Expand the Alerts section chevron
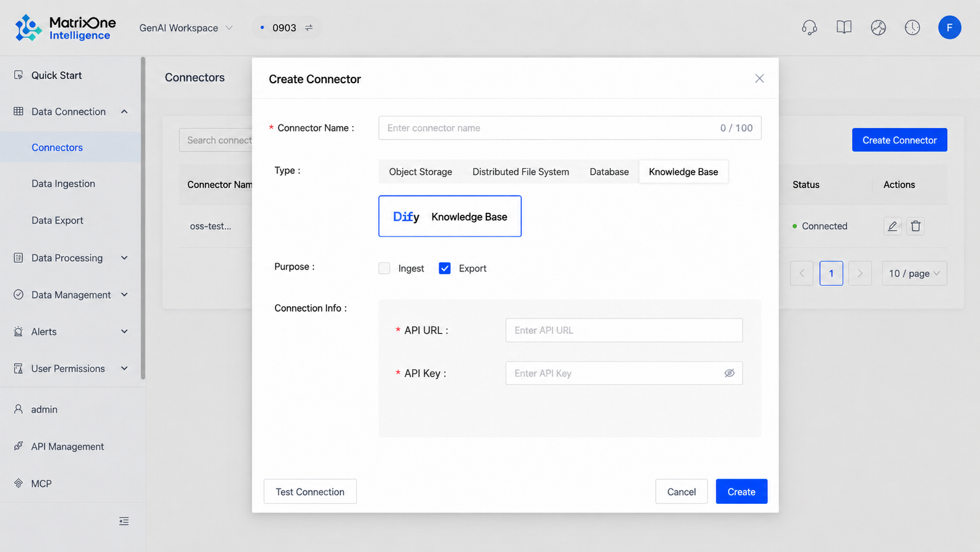 (124, 331)
